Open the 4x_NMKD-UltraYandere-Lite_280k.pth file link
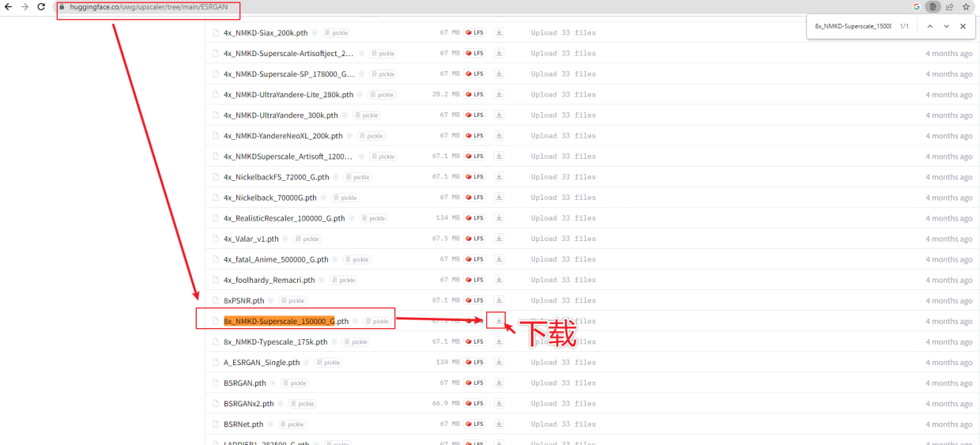This screenshot has width=980, height=445. click(288, 95)
